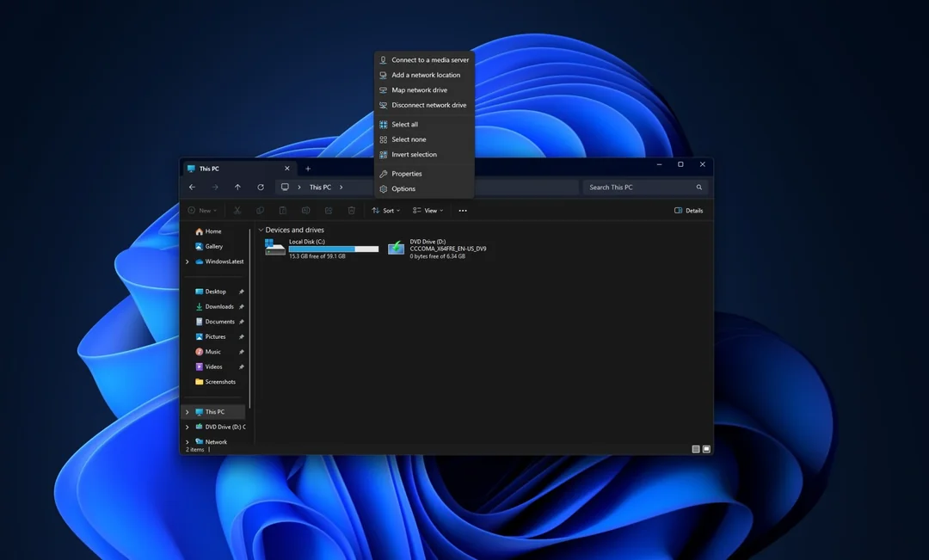The image size is (929, 560).
Task: Open the Sort dropdown
Action: pos(385,211)
